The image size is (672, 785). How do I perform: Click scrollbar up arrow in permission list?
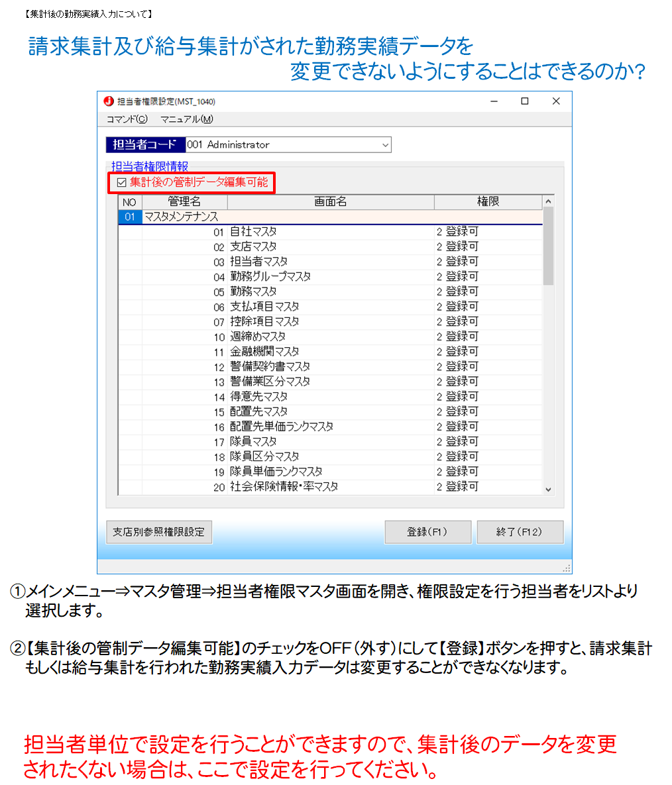548,201
